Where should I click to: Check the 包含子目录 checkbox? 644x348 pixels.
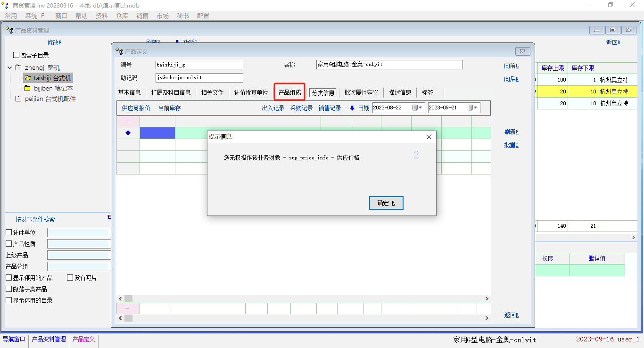17,55
